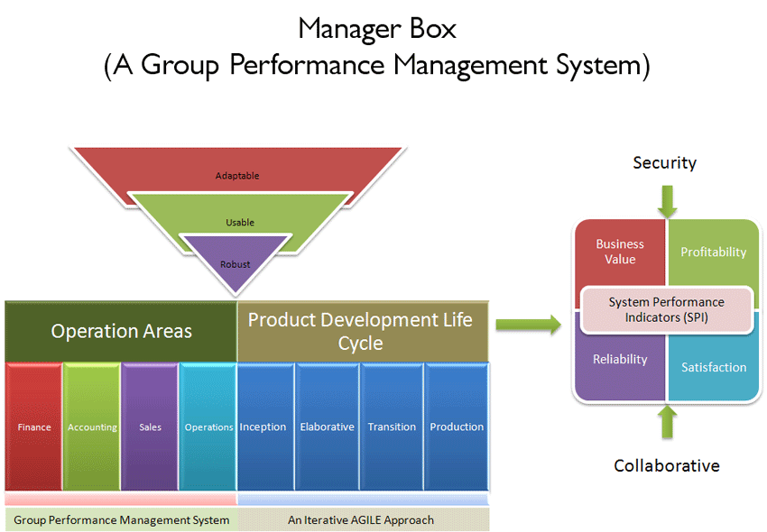Screen dimensions: 767x532
Task: Click the System Performance Indicators box
Action: point(666,309)
